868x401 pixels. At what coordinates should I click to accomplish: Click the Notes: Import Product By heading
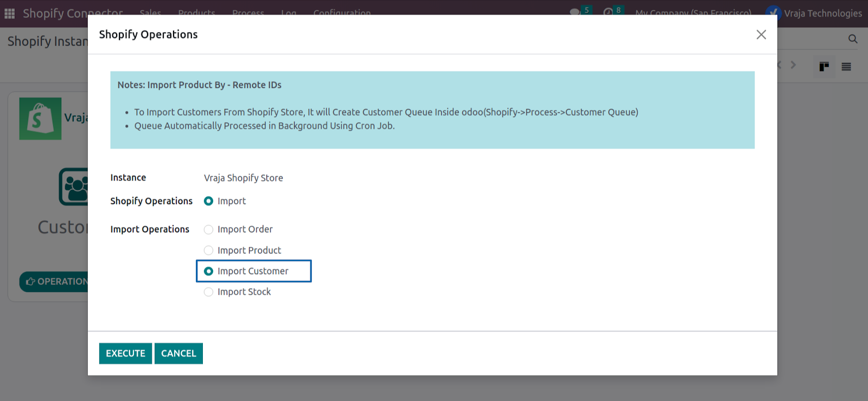click(200, 85)
